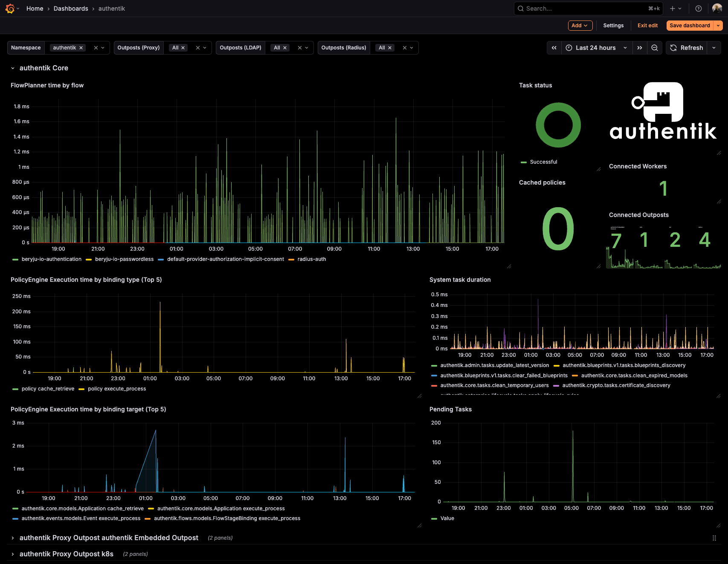Shift time range forward with right arrows

pyautogui.click(x=639, y=48)
